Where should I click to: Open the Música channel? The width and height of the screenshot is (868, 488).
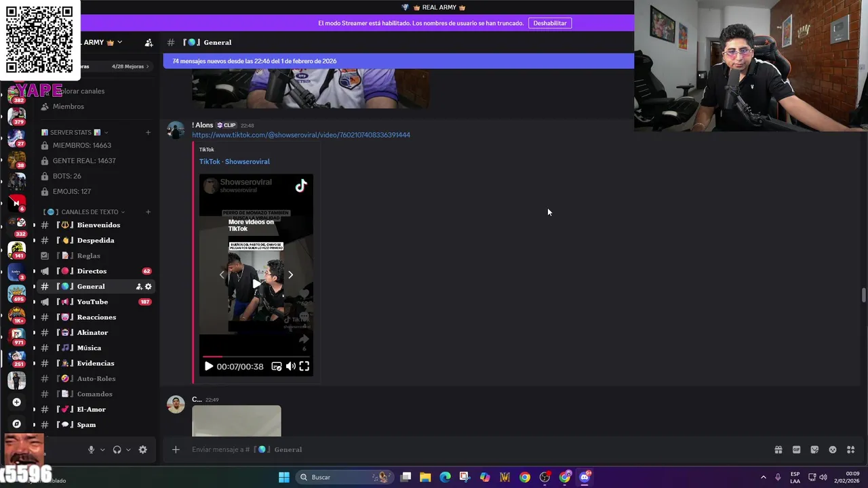(x=96, y=348)
